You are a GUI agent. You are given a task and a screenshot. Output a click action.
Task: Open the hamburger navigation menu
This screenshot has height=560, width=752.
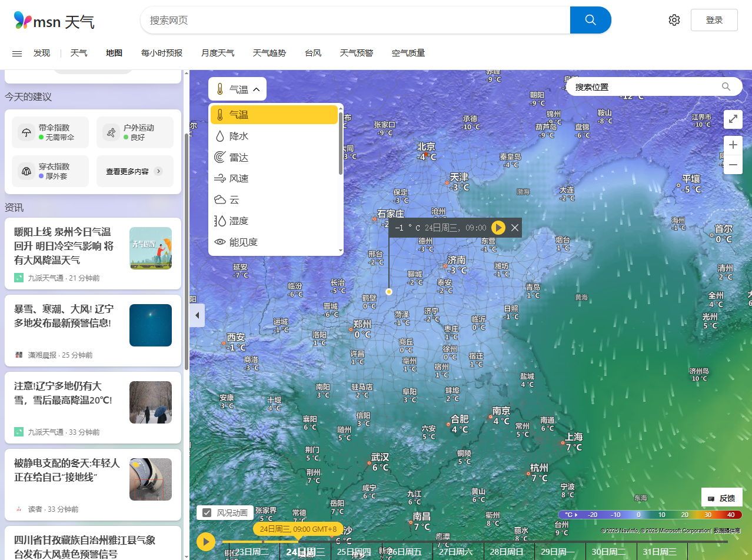pyautogui.click(x=17, y=54)
